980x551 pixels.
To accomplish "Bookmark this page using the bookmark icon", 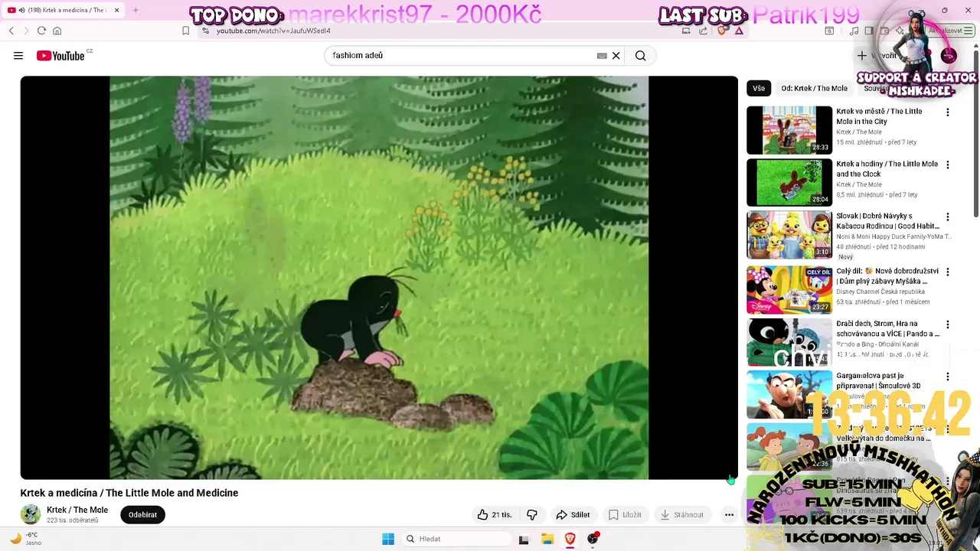I will click(186, 31).
